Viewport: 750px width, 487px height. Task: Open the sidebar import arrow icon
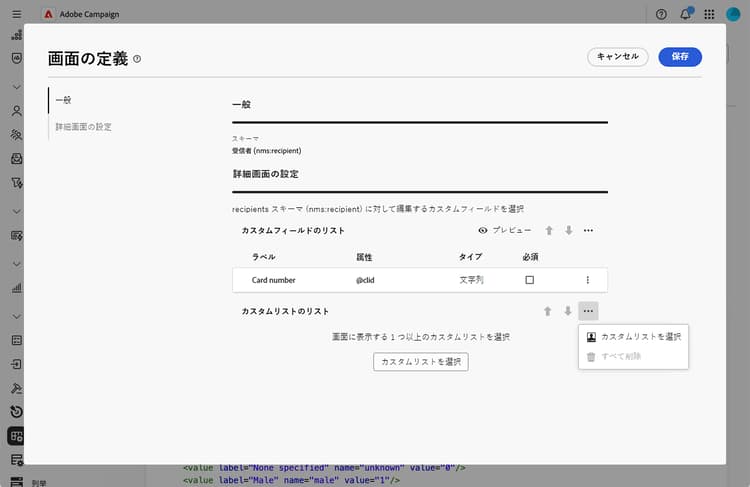(17, 364)
